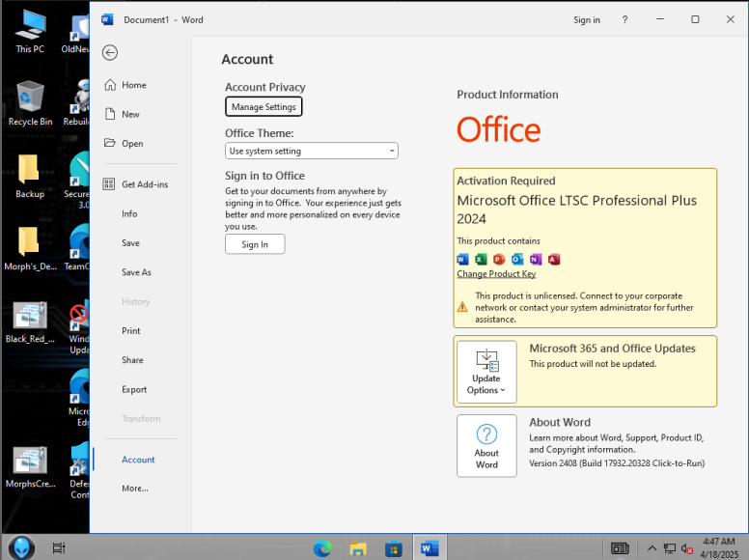Viewport: 749px width, 560px height.
Task: Select the Morph's_De... desktop folder
Action: pos(30,248)
